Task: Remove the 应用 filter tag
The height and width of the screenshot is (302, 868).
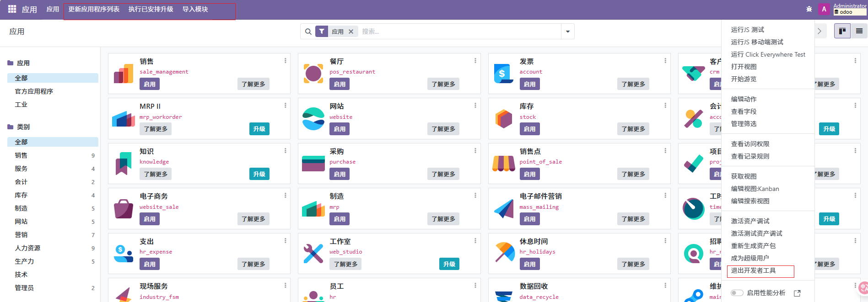Action: [351, 32]
